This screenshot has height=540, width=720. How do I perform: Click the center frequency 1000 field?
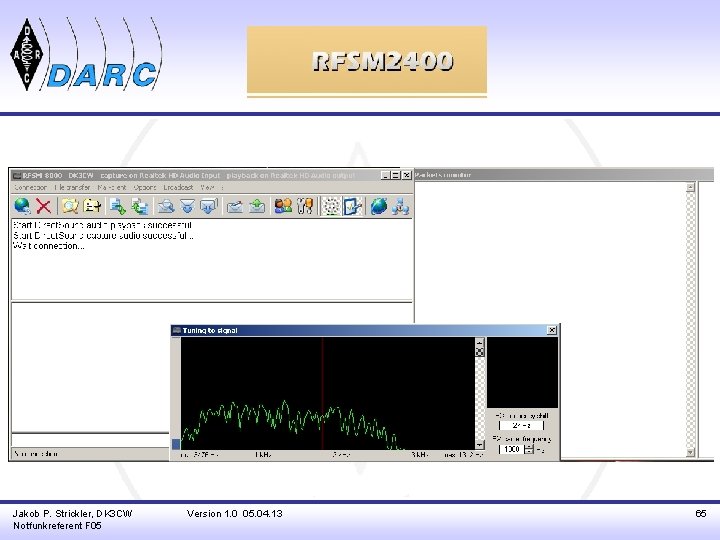pos(512,449)
